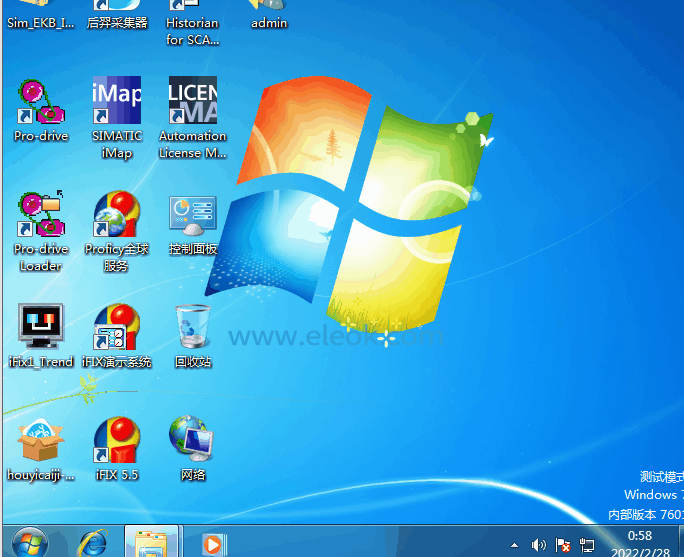Image resolution: width=684 pixels, height=557 pixels.
Task: Open Windows Explorer from the taskbar
Action: click(x=151, y=543)
